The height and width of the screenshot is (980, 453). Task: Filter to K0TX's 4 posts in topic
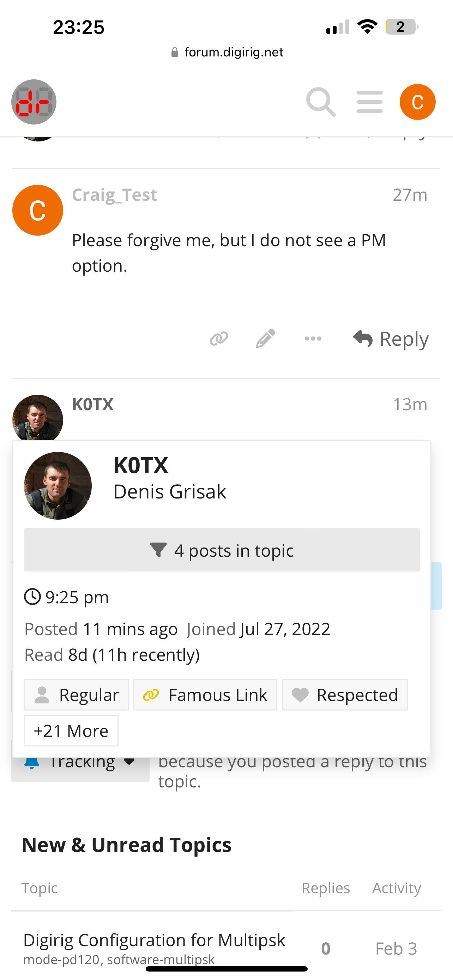coord(222,550)
